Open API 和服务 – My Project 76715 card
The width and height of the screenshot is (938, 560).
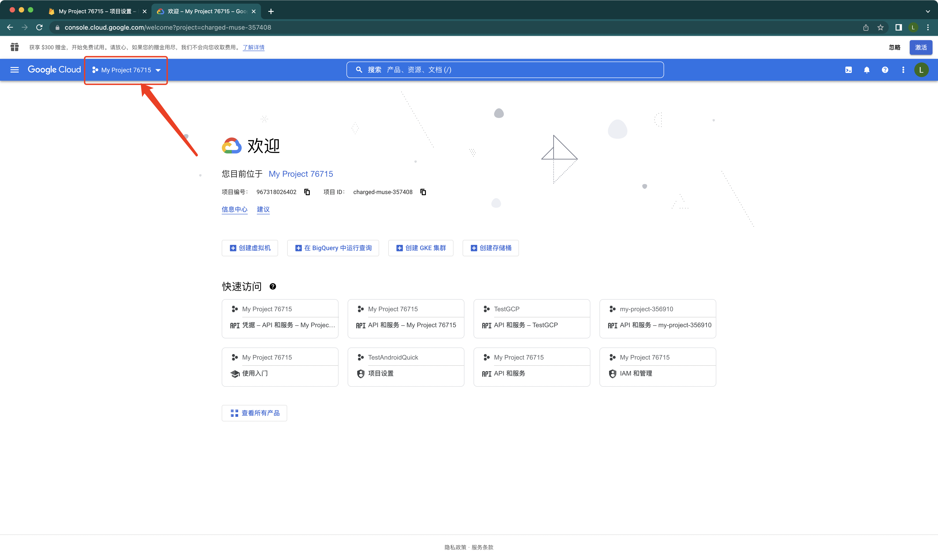[406, 319]
